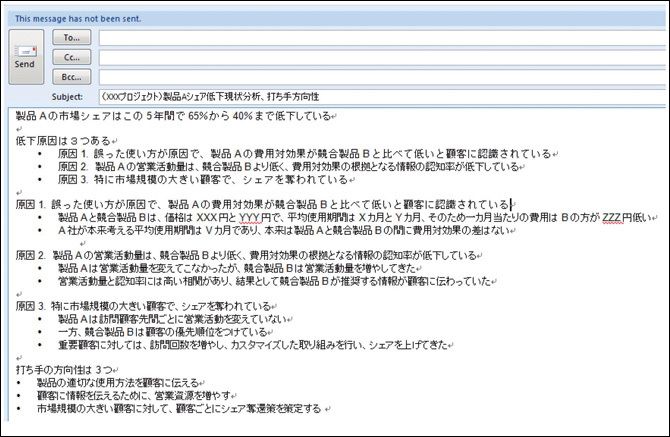Focus the Cc recipients field

pyautogui.click(x=380, y=57)
